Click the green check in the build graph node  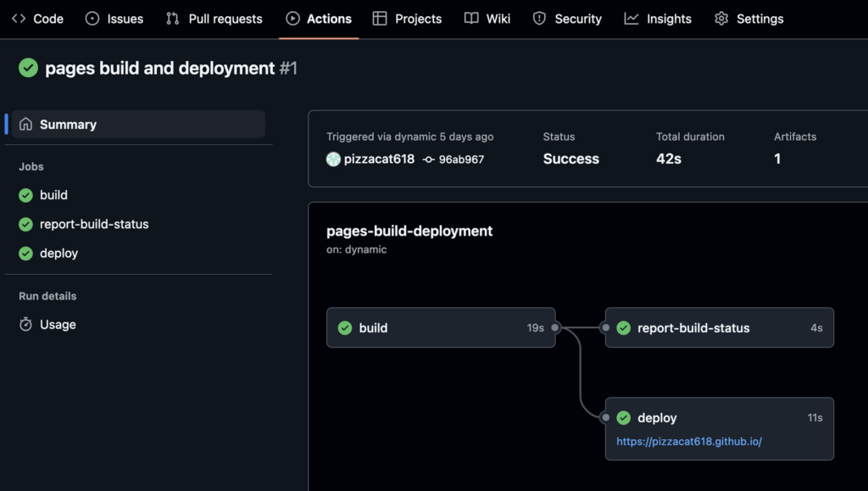coord(345,327)
